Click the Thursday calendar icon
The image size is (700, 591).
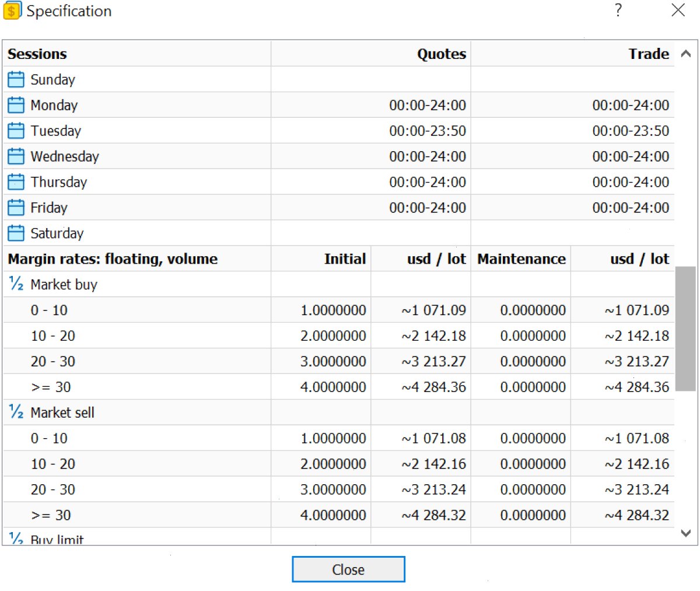pos(16,182)
